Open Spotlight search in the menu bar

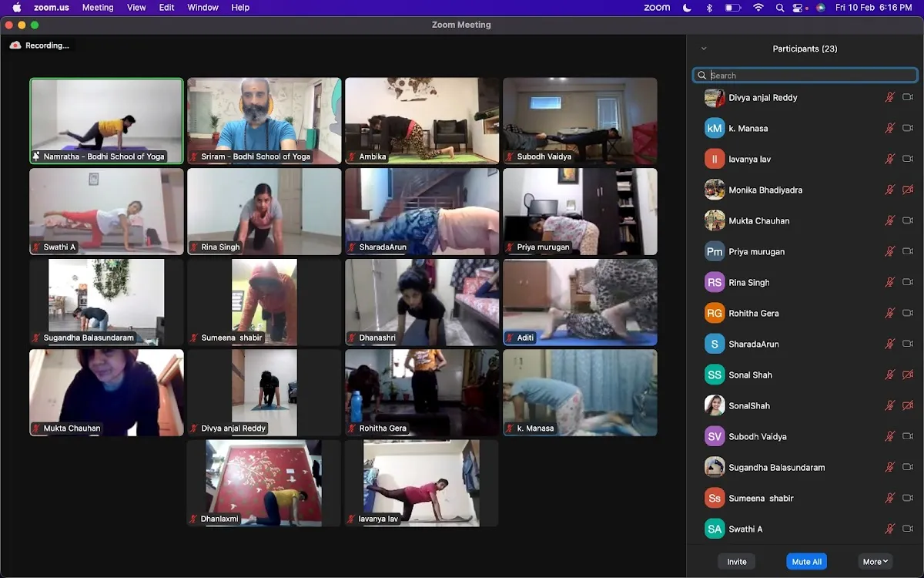[780, 8]
